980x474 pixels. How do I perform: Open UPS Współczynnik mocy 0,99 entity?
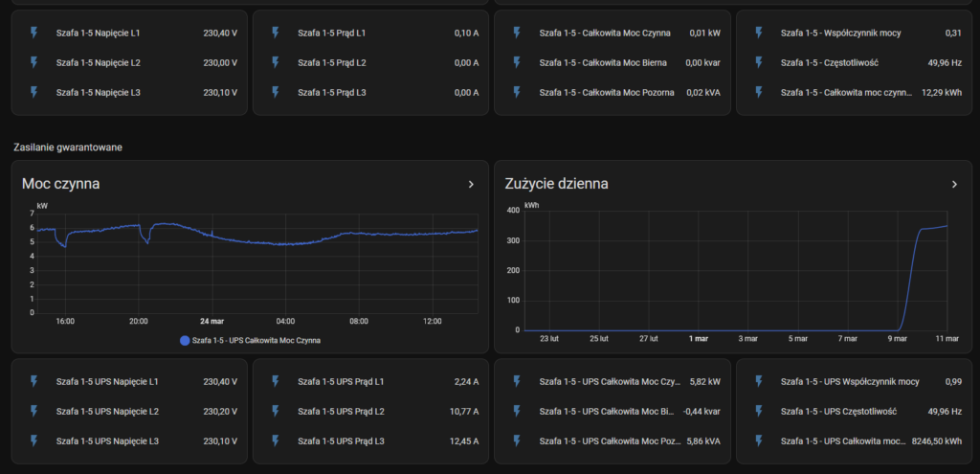point(852,381)
